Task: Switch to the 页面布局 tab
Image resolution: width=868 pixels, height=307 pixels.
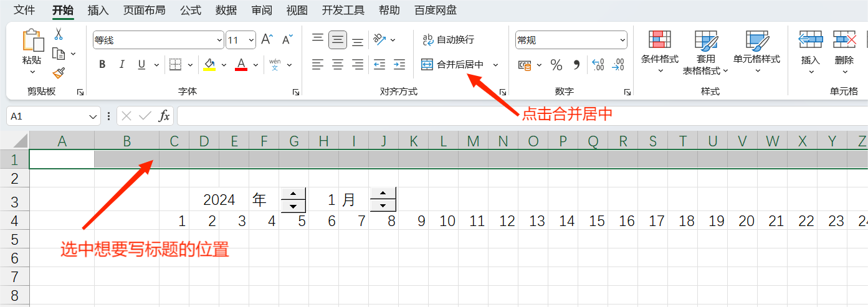Action: [x=144, y=10]
